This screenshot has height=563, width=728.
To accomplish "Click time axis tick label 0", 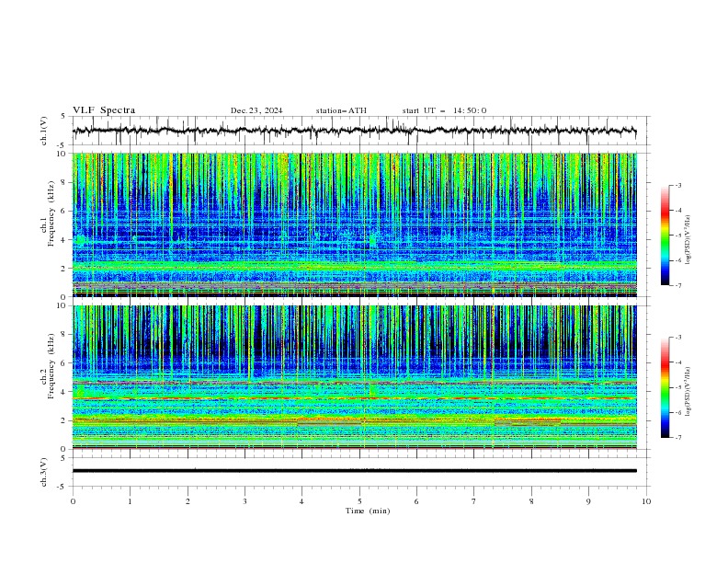I will click(x=73, y=501).
